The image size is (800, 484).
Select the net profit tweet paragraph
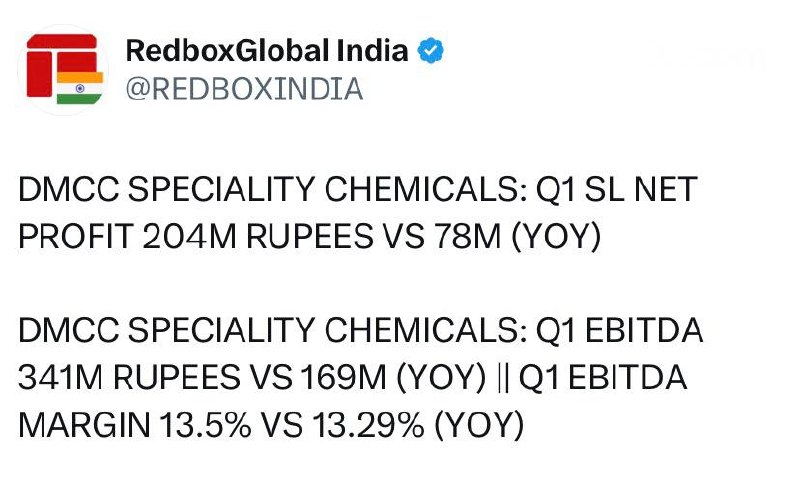tap(358, 213)
